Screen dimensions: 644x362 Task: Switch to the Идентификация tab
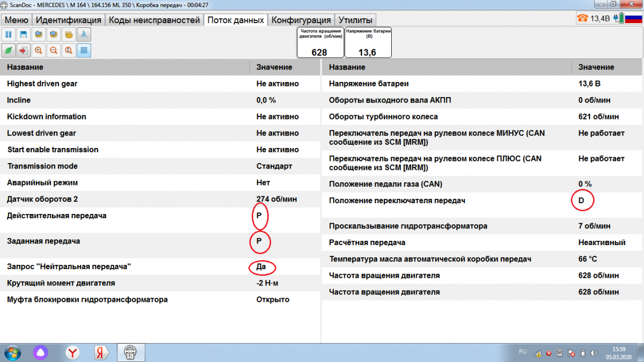(68, 20)
